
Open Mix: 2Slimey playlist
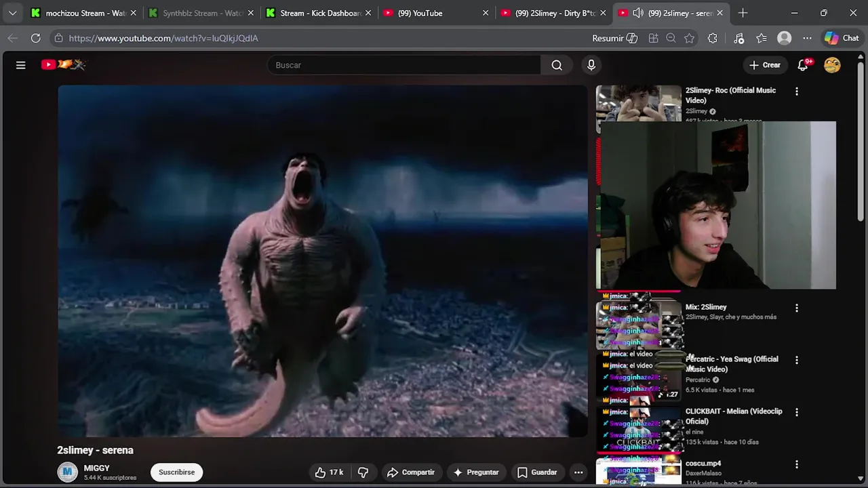pos(706,307)
